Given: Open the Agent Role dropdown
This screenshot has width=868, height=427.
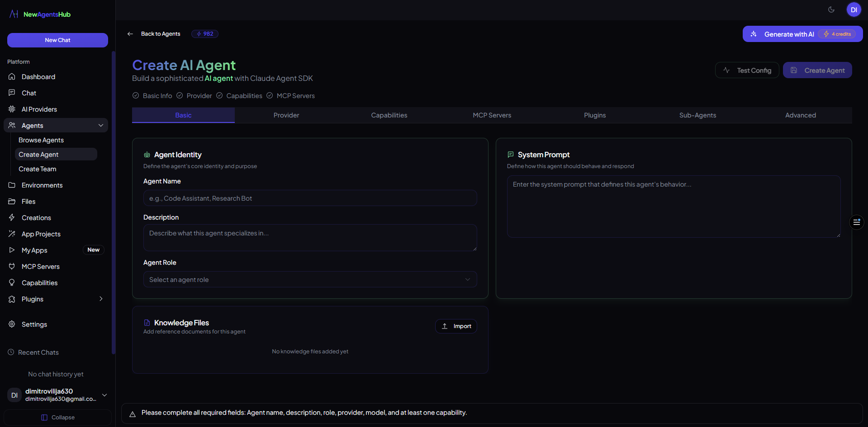Looking at the screenshot, I should pyautogui.click(x=310, y=279).
